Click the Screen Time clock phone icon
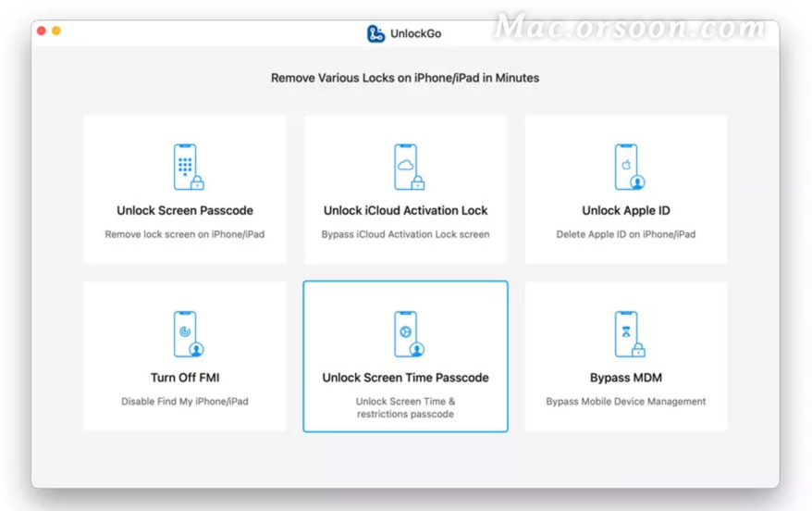 coord(407,335)
